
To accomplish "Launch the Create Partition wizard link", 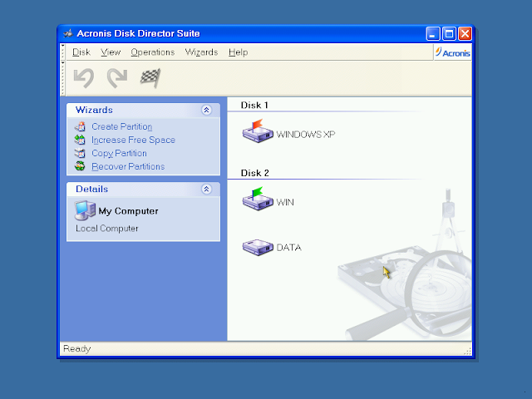I will click(122, 126).
